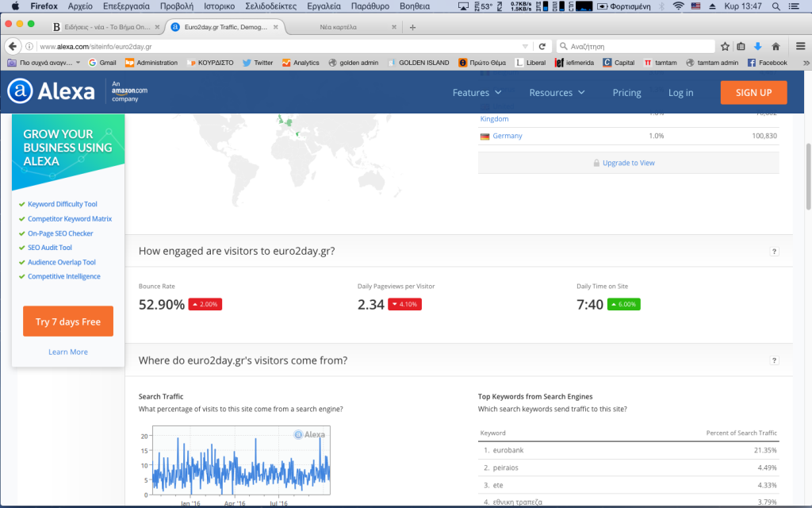Click the Search Traffic chart
Viewport: 812px width, 508px height.
[241, 460]
